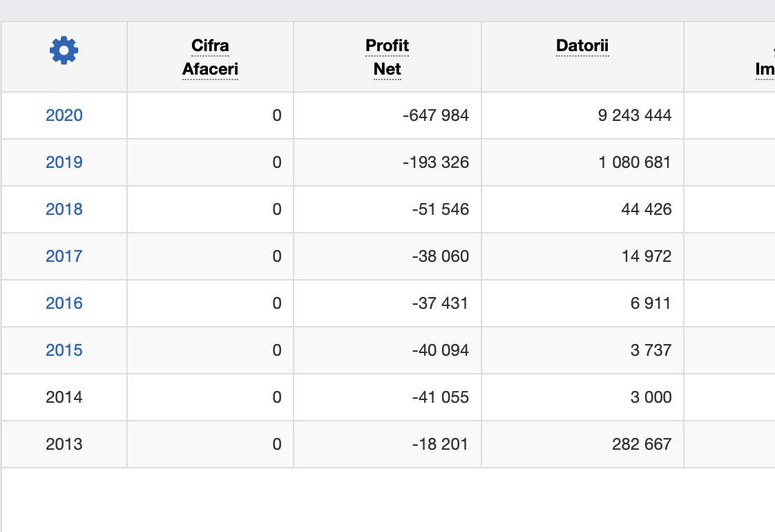Click net profit value -41 055
This screenshot has height=532, width=775.
coord(439,397)
